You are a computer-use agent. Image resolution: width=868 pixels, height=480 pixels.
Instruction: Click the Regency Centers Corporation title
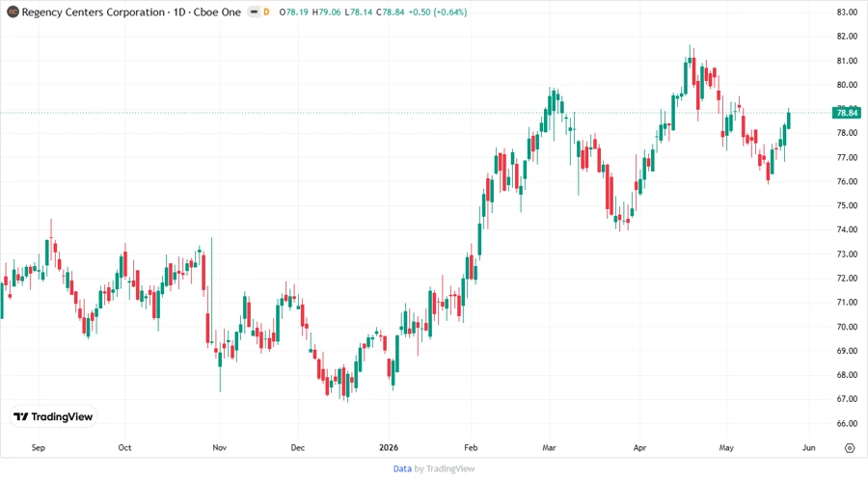click(x=93, y=12)
